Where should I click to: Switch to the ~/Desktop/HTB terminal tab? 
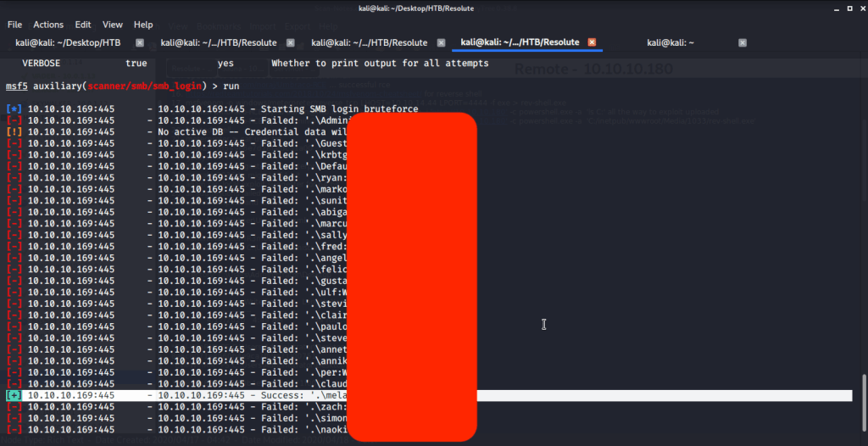point(68,42)
